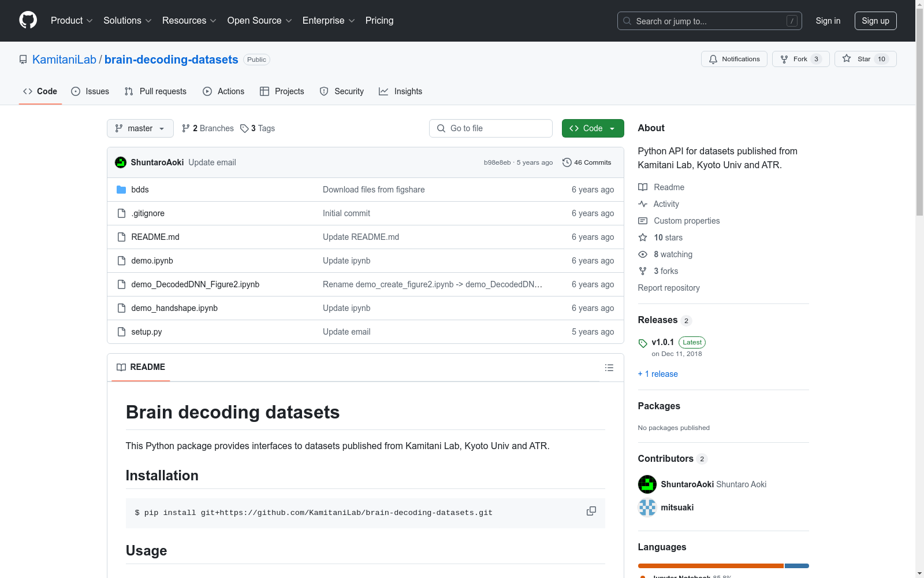Click the Sign in link
This screenshot has width=924, height=578.
click(x=828, y=21)
